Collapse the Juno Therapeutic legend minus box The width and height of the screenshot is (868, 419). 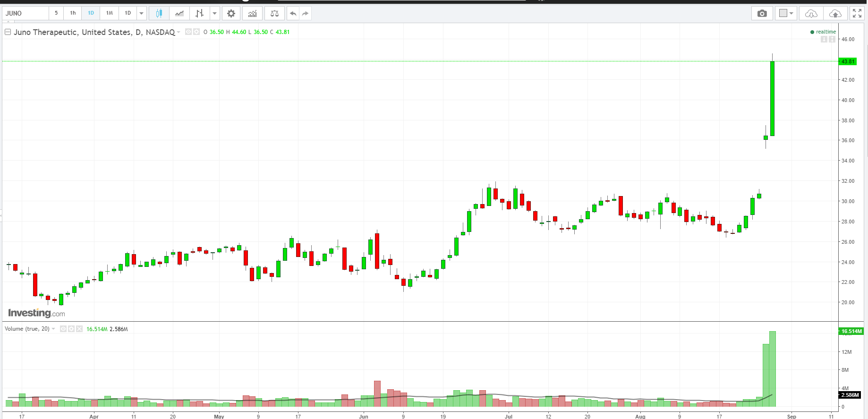8,32
